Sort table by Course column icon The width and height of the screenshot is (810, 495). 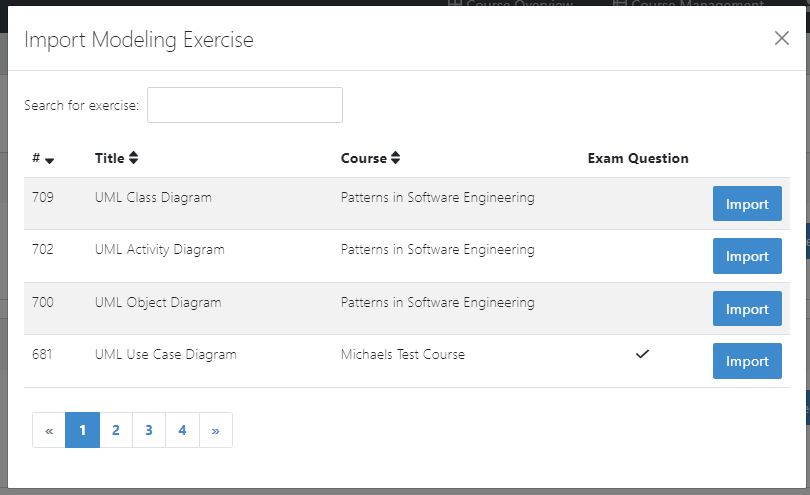395,158
